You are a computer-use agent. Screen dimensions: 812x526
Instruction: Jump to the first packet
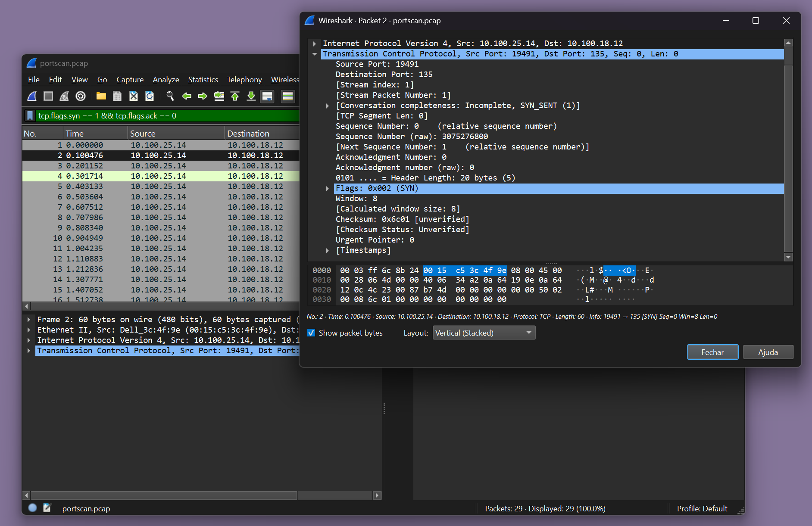(235, 96)
